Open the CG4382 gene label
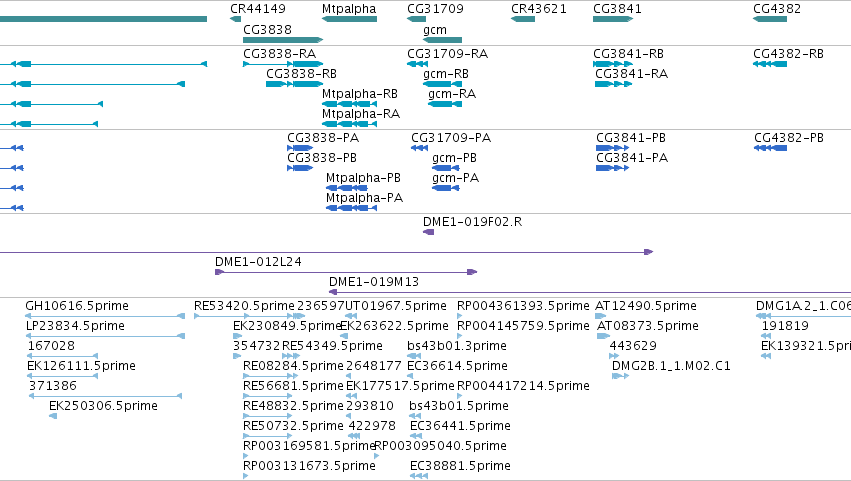 (x=777, y=9)
